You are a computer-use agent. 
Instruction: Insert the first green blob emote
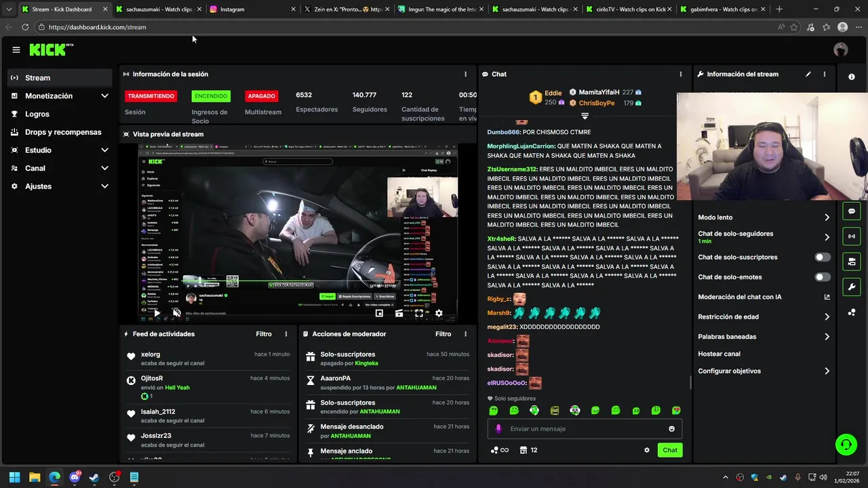494,411
